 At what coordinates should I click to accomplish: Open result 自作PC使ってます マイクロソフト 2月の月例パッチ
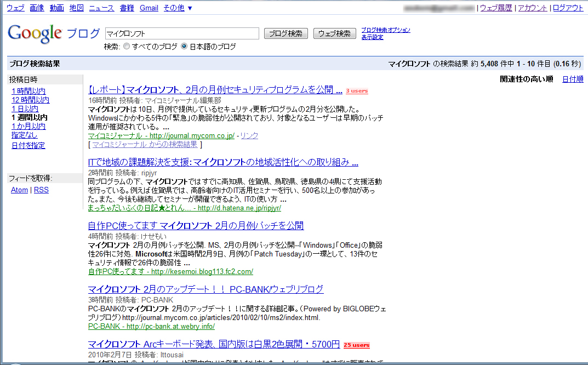pyautogui.click(x=196, y=226)
